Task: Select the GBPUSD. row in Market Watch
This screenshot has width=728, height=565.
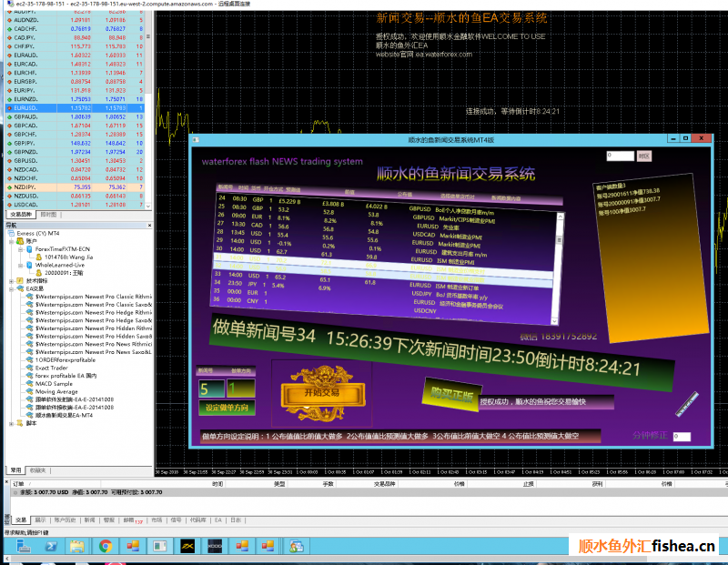Action: 75,161
